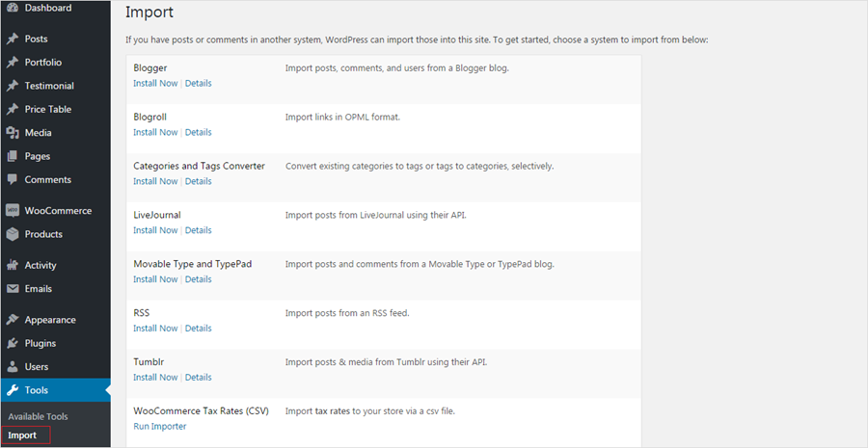
Task: Click the Products box icon
Action: coord(12,234)
